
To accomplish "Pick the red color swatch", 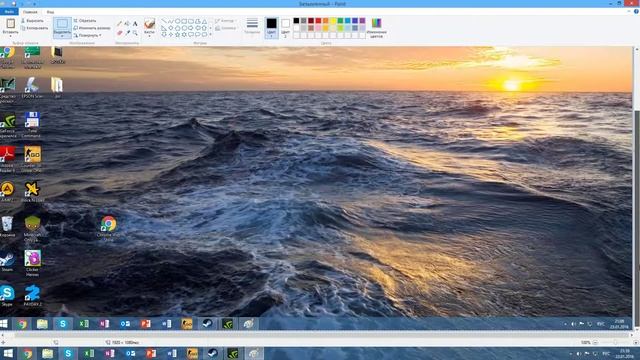I will (318, 20).
